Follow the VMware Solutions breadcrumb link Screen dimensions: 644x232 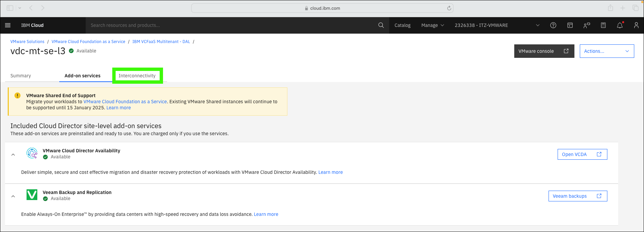pyautogui.click(x=27, y=42)
